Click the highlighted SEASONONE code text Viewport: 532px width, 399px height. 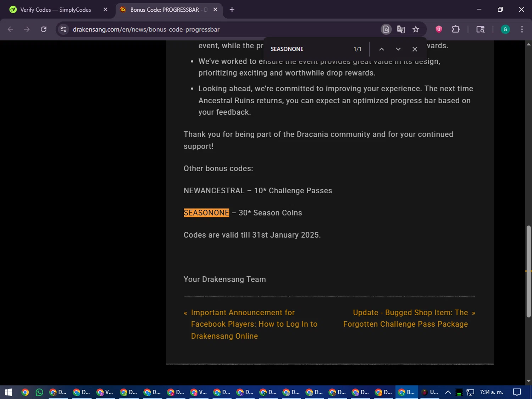pos(206,213)
